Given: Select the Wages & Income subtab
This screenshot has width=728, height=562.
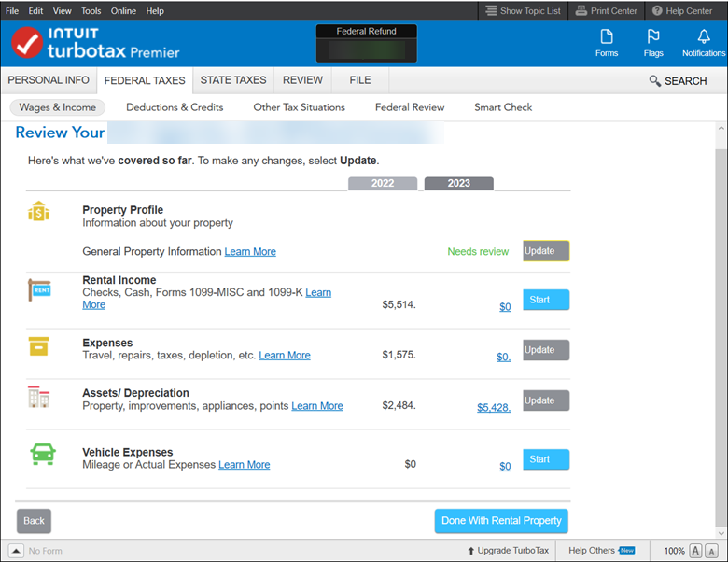Looking at the screenshot, I should point(58,107).
